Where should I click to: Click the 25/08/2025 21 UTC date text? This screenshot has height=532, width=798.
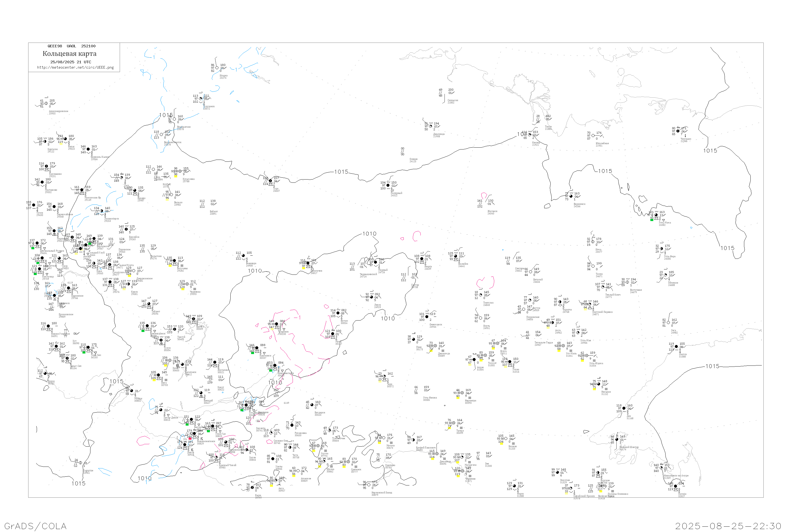(70, 62)
